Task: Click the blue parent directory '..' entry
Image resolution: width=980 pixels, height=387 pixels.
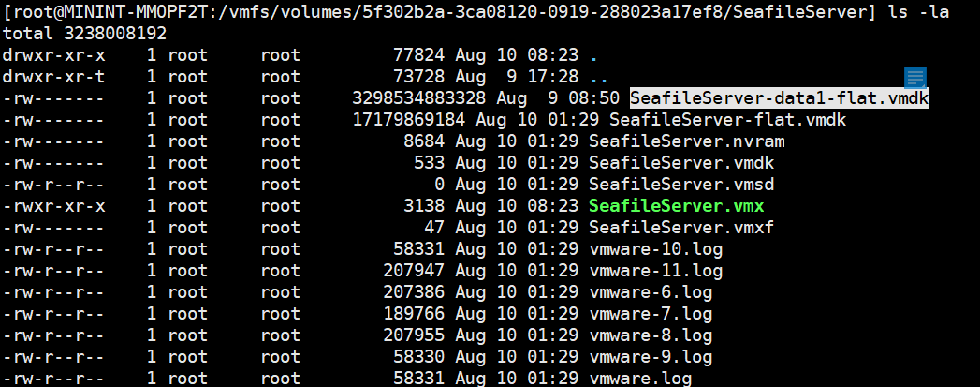Action: pos(599,81)
